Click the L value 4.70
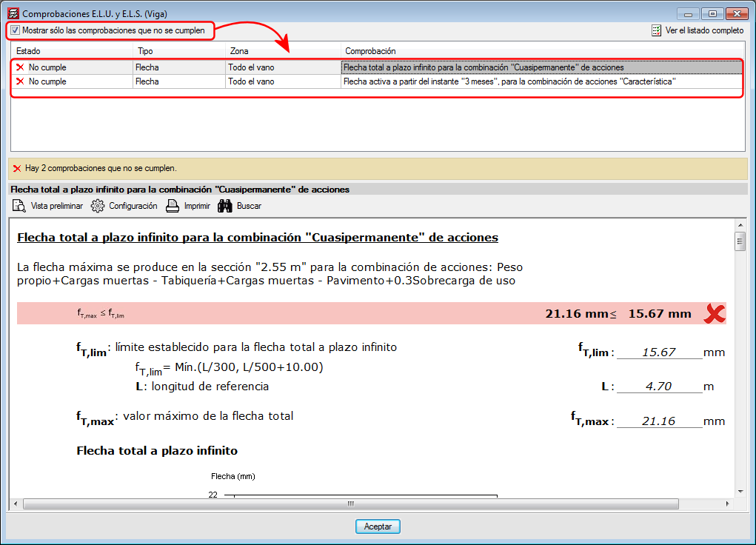 658,387
